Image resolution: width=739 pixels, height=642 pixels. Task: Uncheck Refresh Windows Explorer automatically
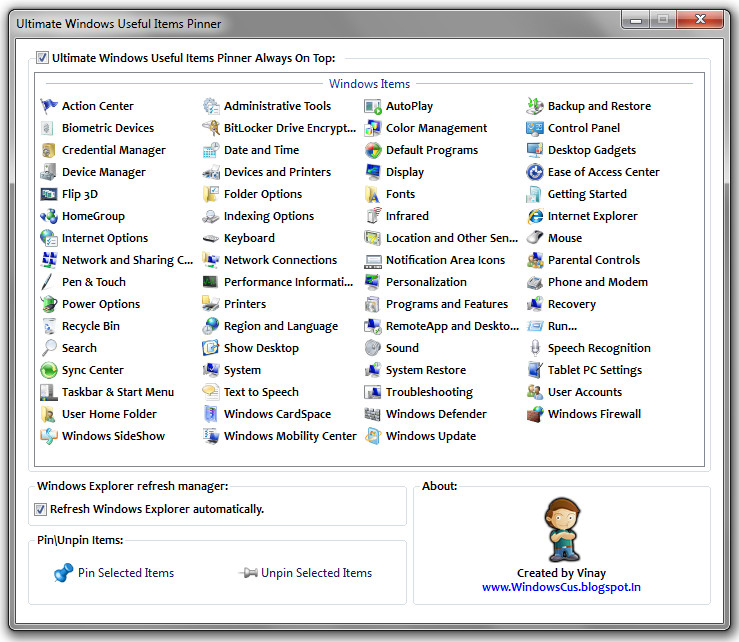[41, 509]
